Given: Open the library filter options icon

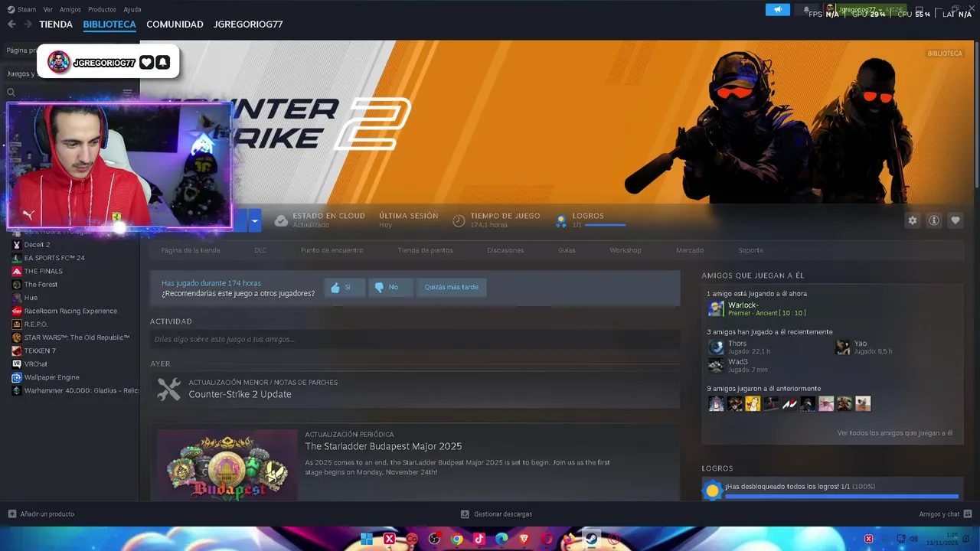Looking at the screenshot, I should 127,93.
